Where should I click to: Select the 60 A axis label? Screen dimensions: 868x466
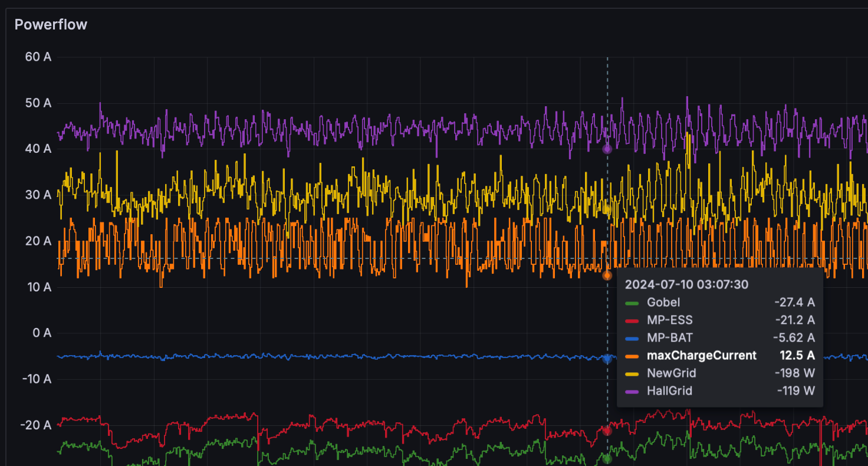pyautogui.click(x=38, y=57)
